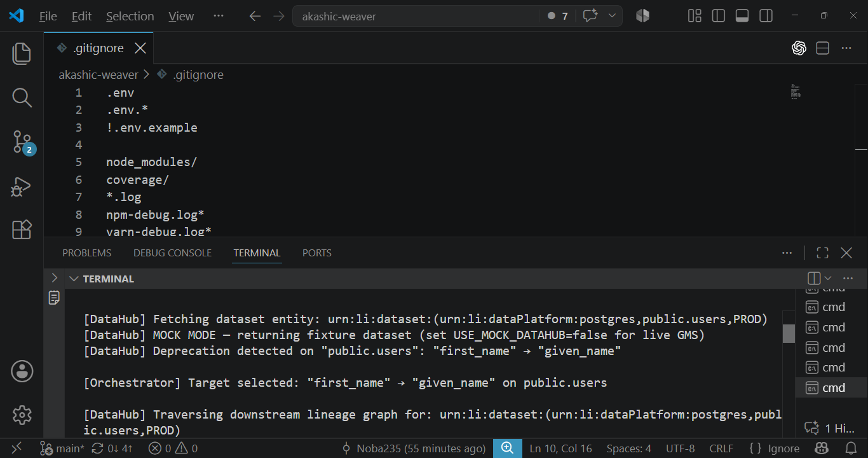The width and height of the screenshot is (868, 458).
Task: Toggle the bottom panel layout button
Action: click(742, 16)
